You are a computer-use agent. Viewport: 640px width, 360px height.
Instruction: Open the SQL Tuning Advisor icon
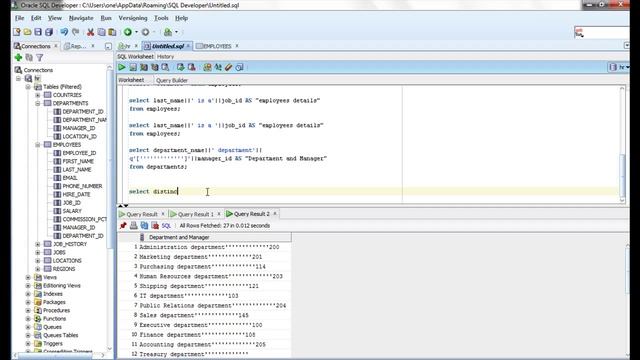click(x=165, y=67)
